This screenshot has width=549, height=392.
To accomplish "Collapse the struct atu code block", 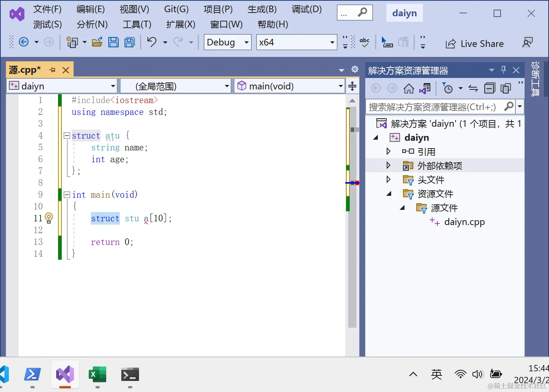I will click(x=67, y=136).
